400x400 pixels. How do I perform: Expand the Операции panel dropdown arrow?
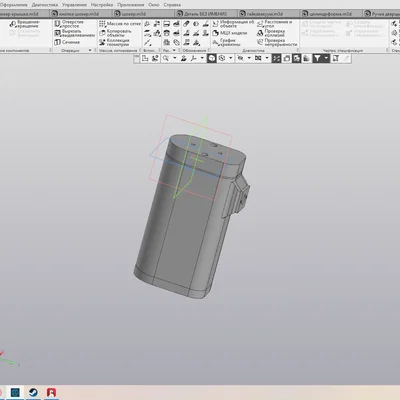coord(90,50)
